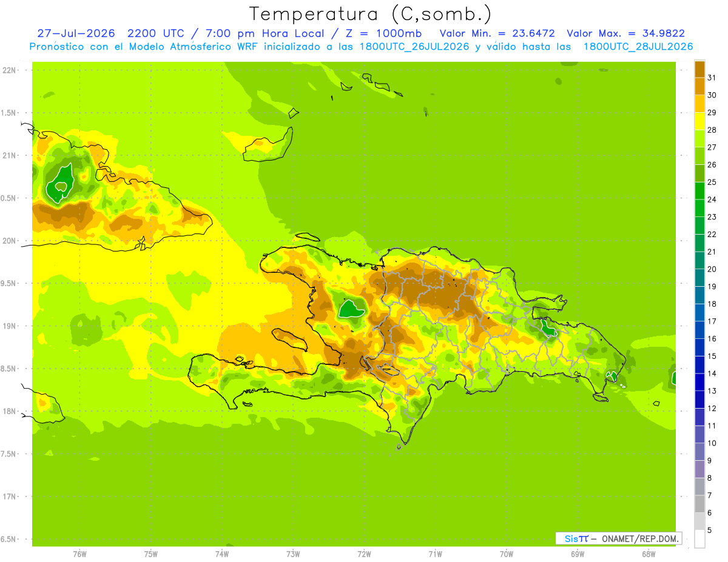Select legend band between 26 and 27
The height and width of the screenshot is (562, 728).
coord(699,156)
